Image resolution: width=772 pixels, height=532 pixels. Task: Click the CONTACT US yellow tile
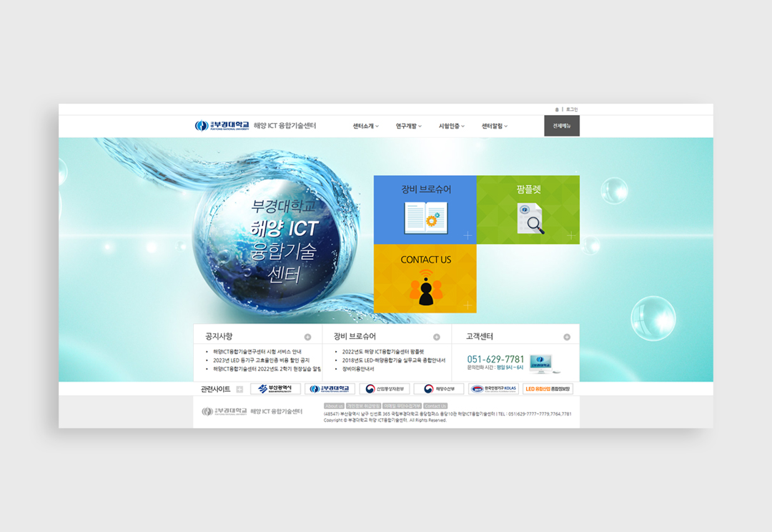pos(425,279)
